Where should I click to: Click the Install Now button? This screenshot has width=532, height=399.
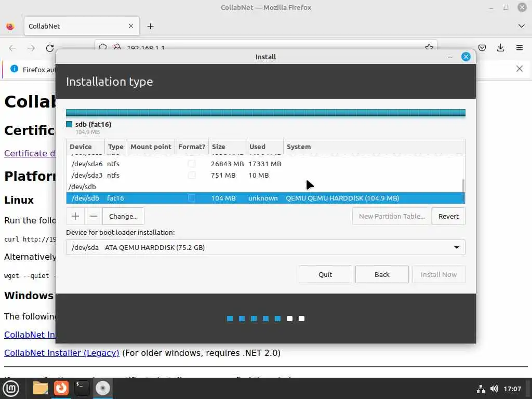click(438, 274)
